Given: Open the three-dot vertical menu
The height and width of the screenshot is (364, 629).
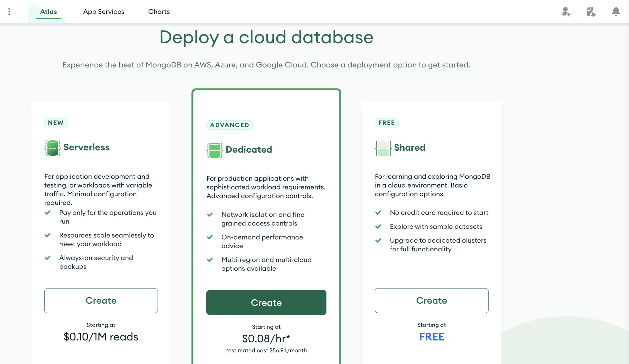Looking at the screenshot, I should [9, 12].
